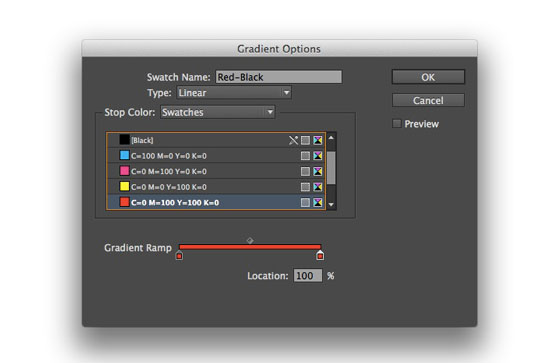Click the process color icon on red row
The height and width of the screenshot is (363, 550).
[x=305, y=202]
